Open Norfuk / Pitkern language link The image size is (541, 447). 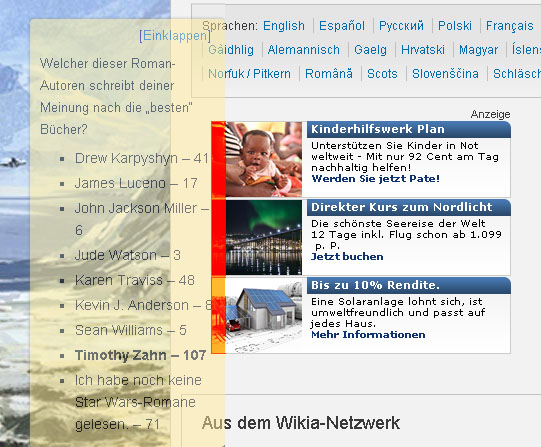point(249,74)
